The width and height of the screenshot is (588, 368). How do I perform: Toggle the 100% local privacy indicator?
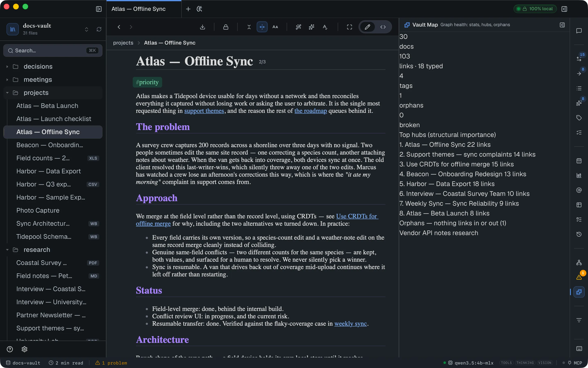pos(535,9)
